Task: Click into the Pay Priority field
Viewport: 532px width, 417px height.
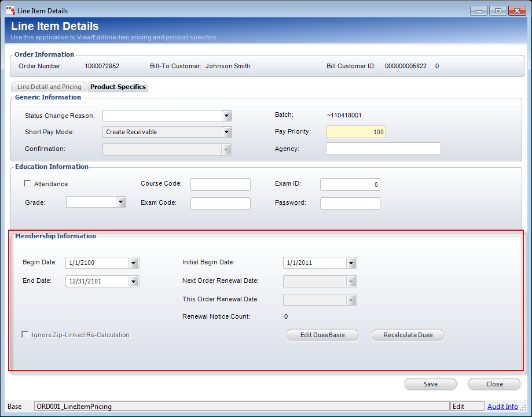Action: (355, 132)
